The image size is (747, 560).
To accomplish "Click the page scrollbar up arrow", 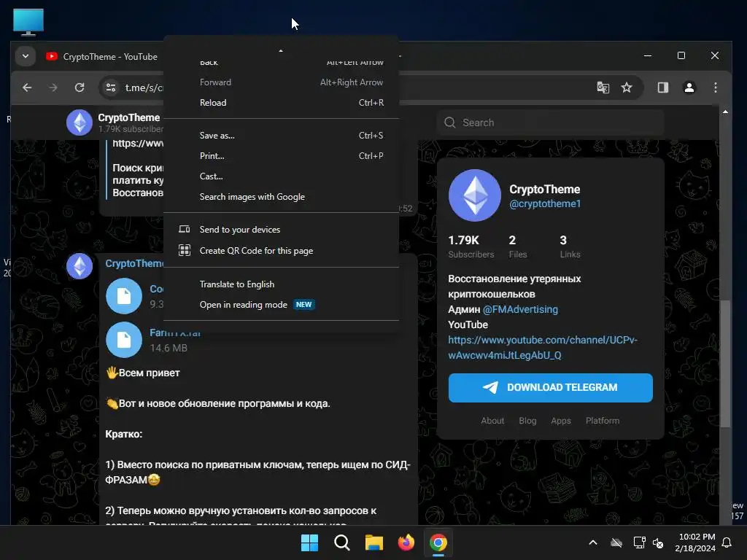I will 725,112.
